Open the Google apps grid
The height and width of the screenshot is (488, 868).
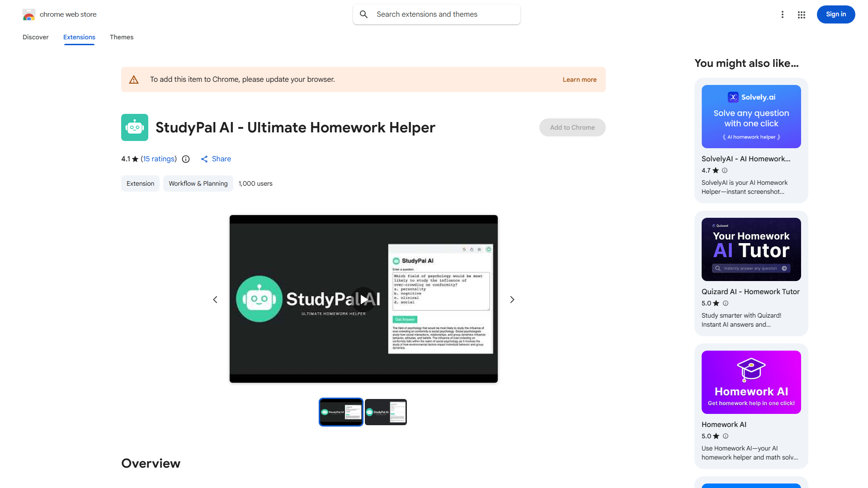[801, 14]
